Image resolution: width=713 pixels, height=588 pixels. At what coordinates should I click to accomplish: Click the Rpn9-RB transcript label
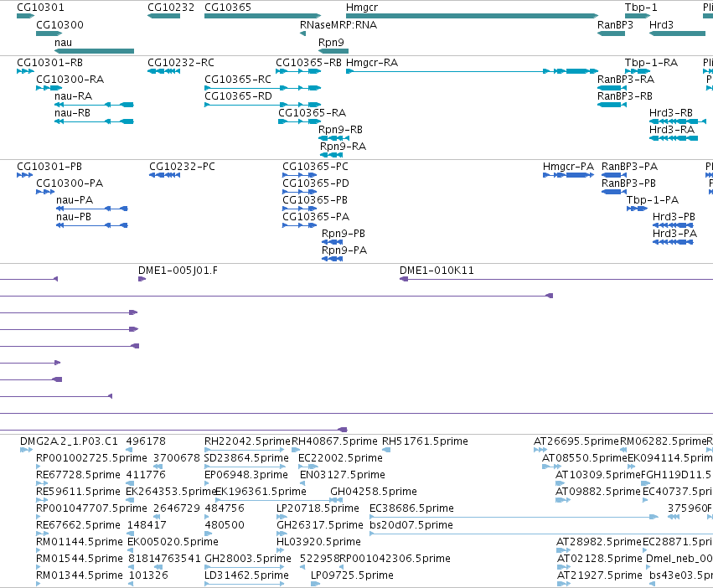point(341,130)
